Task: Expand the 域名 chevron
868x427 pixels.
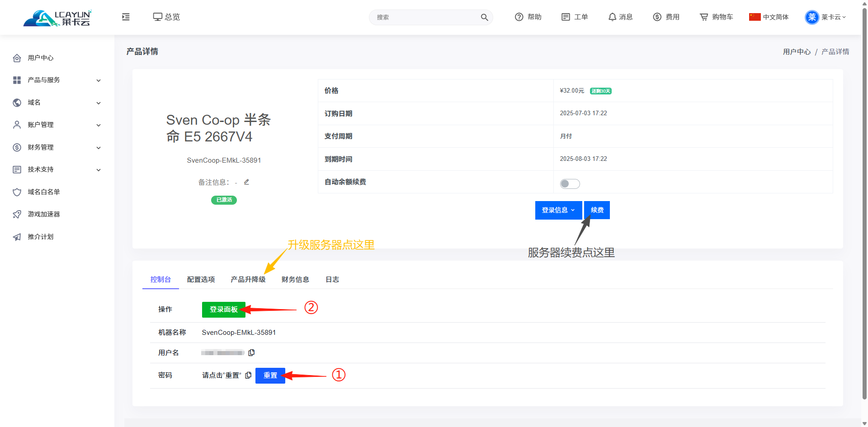Action: [x=99, y=103]
